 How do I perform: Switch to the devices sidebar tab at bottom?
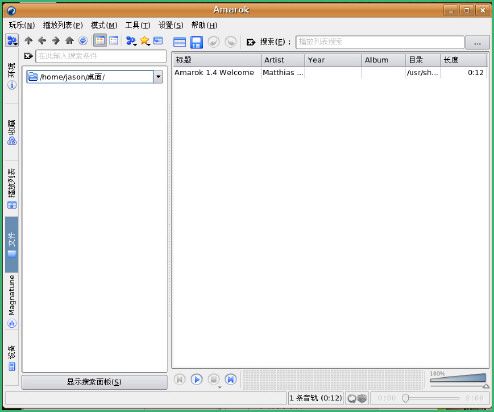pos(12,358)
